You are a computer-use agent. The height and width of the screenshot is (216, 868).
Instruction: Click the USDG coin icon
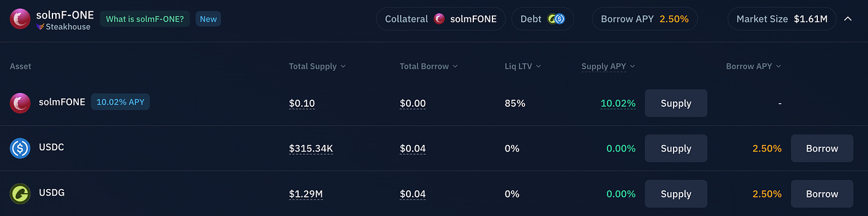(20, 194)
